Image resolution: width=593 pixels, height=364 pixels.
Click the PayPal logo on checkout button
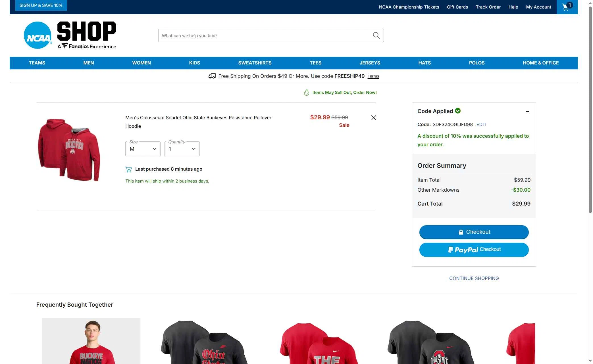click(x=464, y=250)
